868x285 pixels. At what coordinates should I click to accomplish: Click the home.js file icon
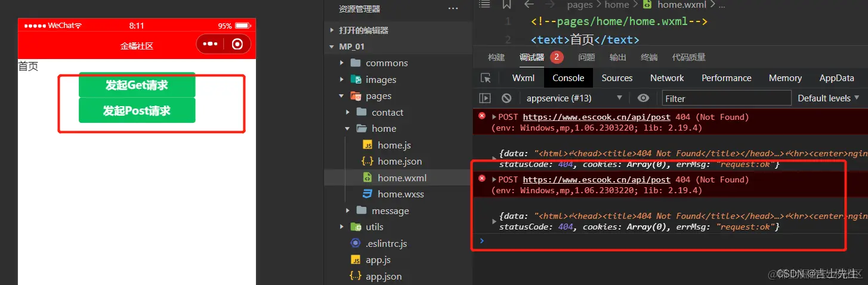(x=368, y=145)
